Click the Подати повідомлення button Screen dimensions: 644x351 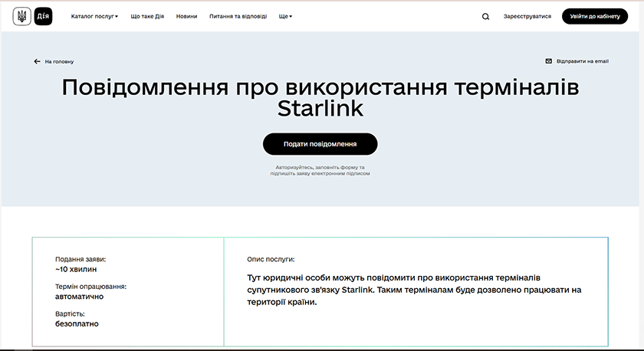[x=320, y=144]
